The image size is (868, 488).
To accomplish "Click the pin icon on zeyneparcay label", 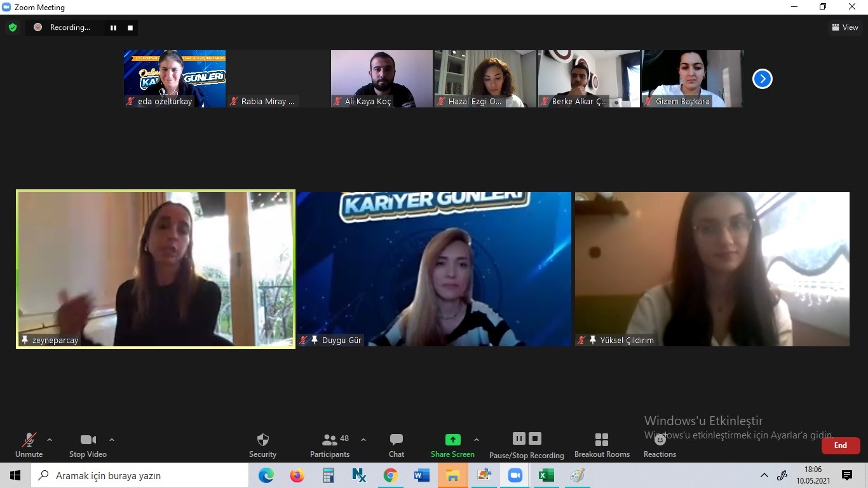I will click(x=25, y=341).
